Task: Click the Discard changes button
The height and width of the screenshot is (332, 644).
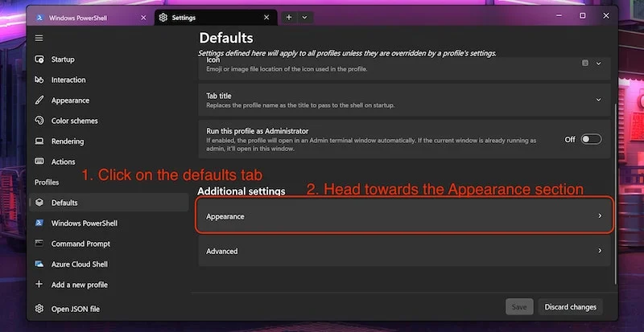Action: [x=571, y=307]
